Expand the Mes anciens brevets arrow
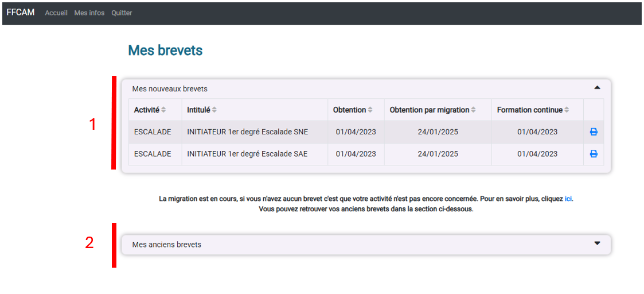The image size is (644, 294). pos(597,243)
